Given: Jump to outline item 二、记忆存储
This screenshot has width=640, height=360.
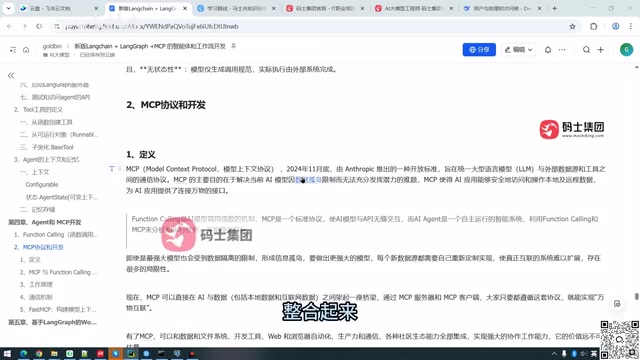Looking at the screenshot, I should (x=38, y=209).
